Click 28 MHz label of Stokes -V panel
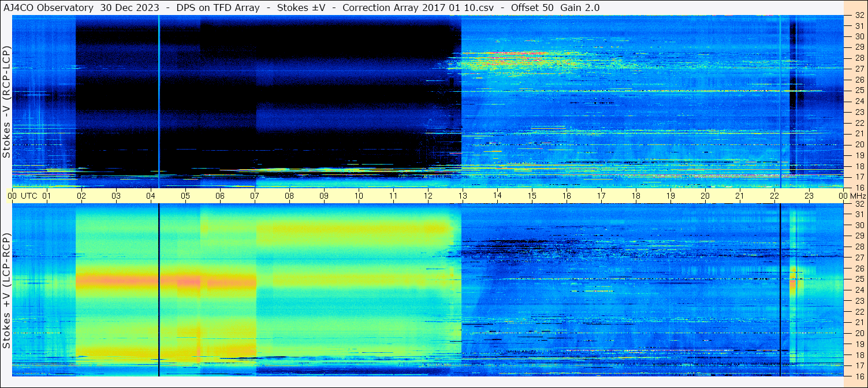The width and height of the screenshot is (868, 388). tap(859, 58)
